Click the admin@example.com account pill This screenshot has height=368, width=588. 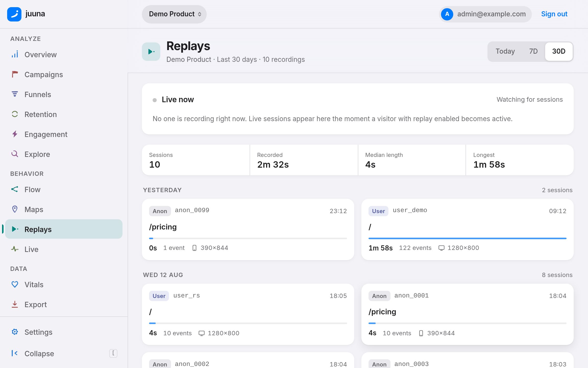pyautogui.click(x=485, y=14)
